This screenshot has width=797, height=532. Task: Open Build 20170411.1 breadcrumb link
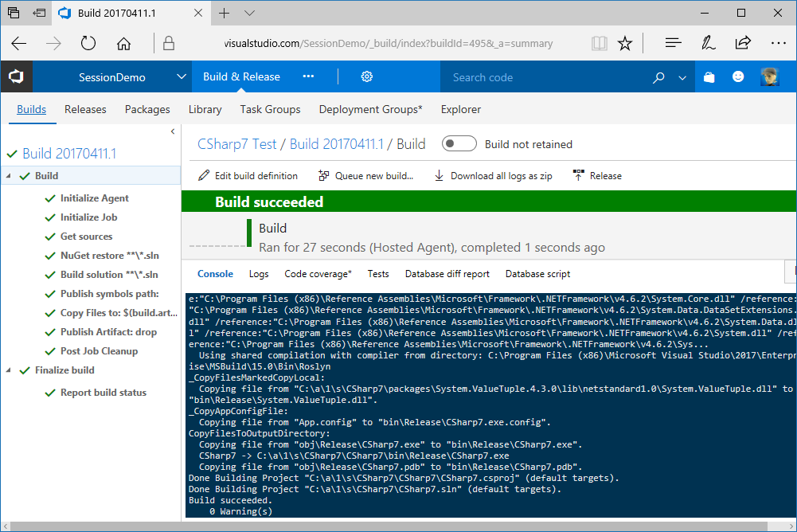(337, 144)
